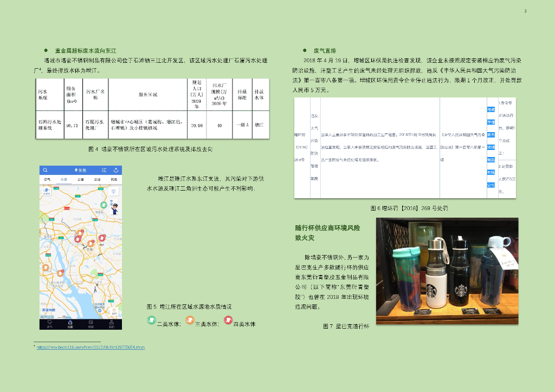Open the layer filter icon on the map
This screenshot has height=392, width=555.
pyautogui.click(x=113, y=191)
